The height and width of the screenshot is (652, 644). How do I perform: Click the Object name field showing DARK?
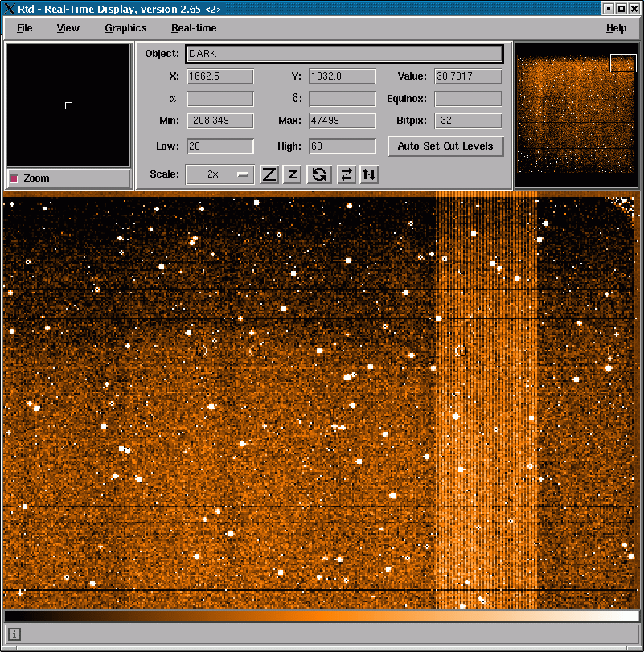[344, 54]
